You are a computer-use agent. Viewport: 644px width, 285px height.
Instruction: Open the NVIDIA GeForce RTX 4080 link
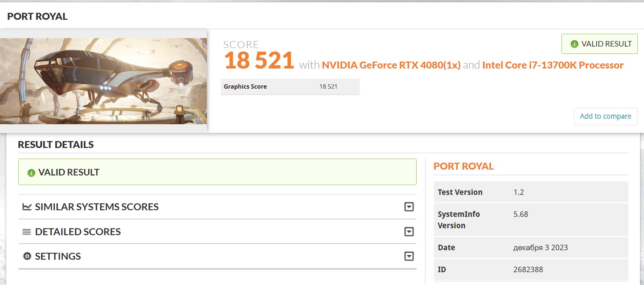(x=391, y=65)
